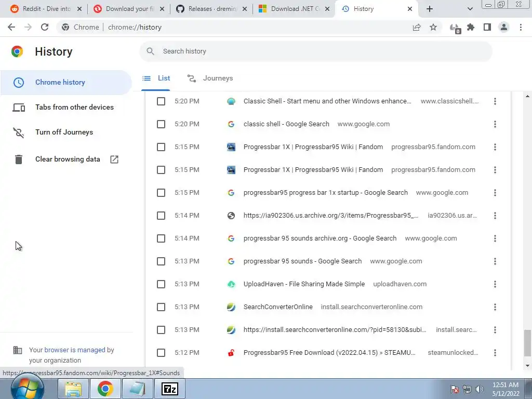Select the List tab
Viewport: 532px width, 399px height.
156,78
